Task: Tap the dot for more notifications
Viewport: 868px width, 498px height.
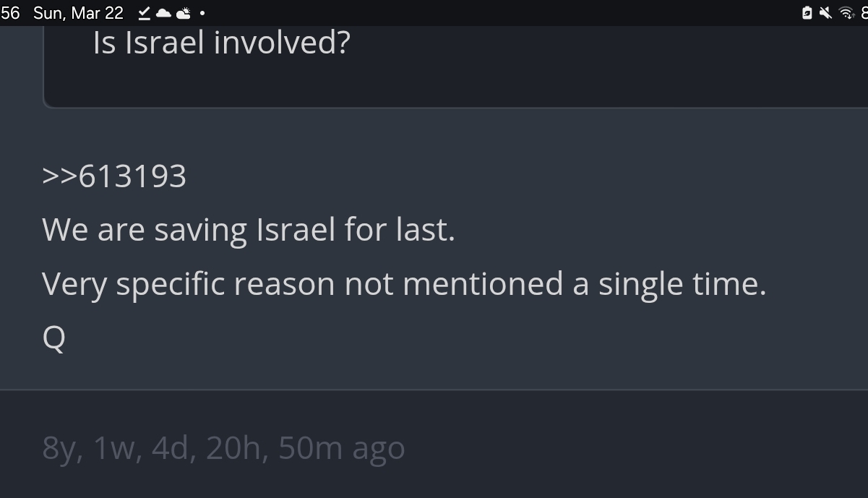Action: click(x=202, y=14)
